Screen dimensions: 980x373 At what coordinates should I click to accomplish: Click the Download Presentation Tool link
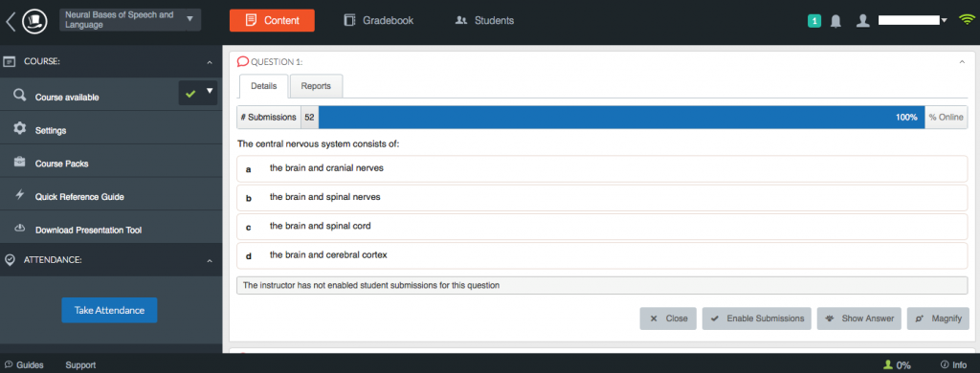(x=88, y=230)
